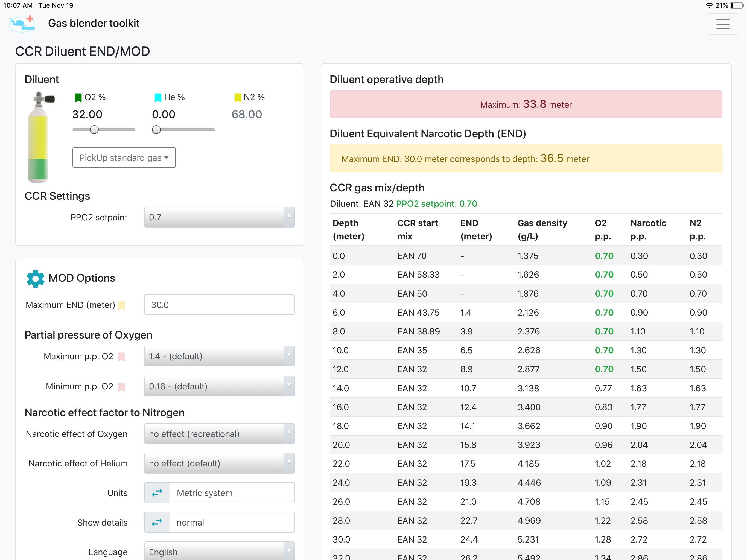Click the Gas blender toolkit logo
The width and height of the screenshot is (747, 560).
point(22,23)
